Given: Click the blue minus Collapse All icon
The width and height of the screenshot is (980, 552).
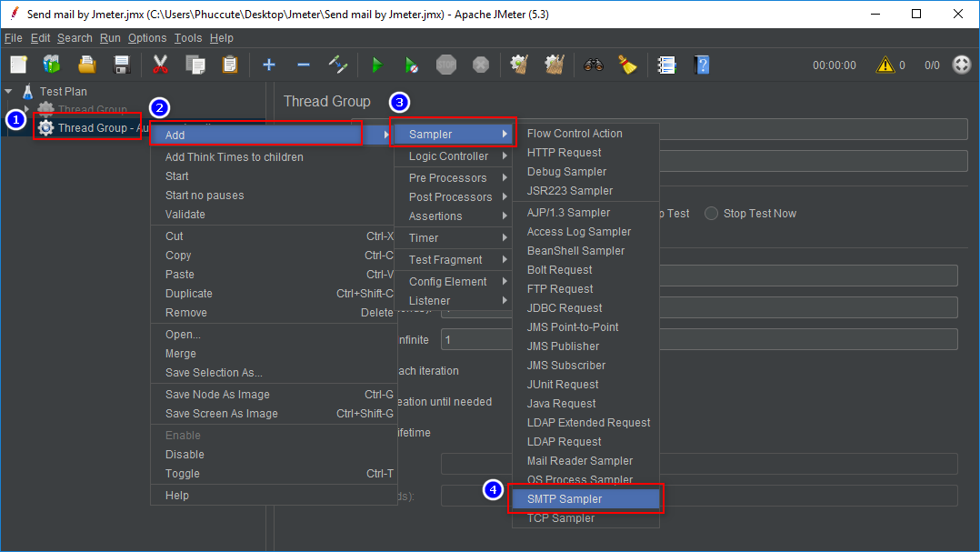Looking at the screenshot, I should pyautogui.click(x=303, y=65).
